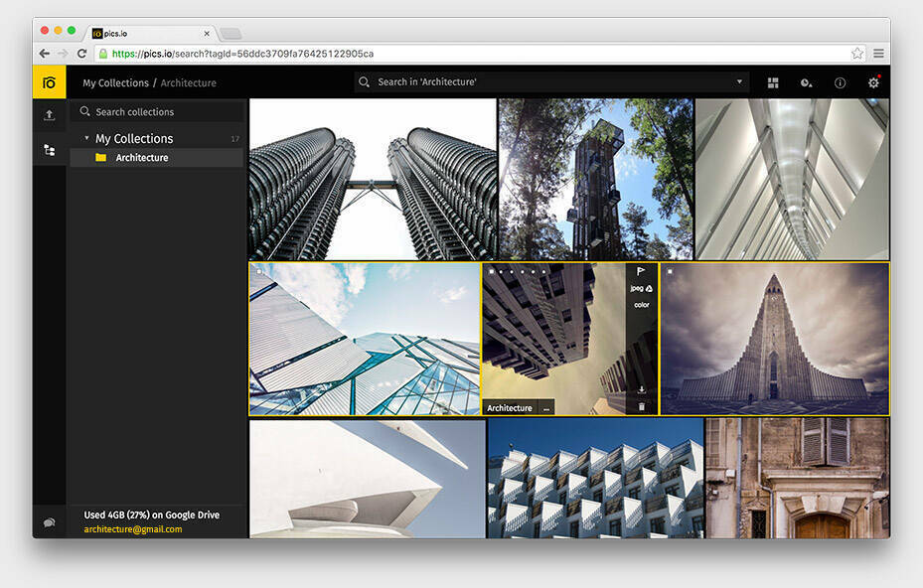Tick the checkbox on the glass building photo

pos(258,271)
